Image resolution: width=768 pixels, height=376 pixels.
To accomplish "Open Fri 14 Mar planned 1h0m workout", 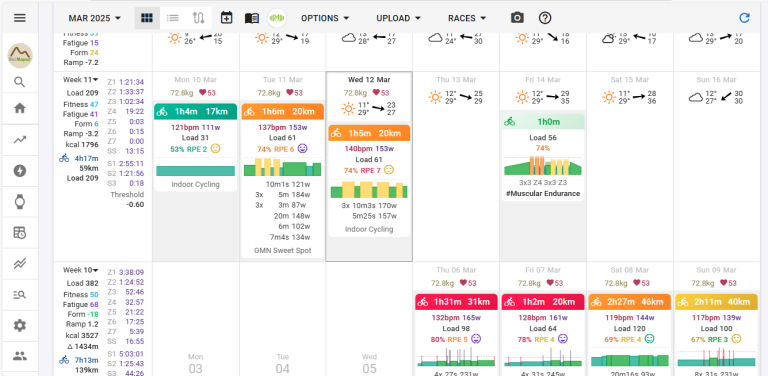I will (543, 121).
